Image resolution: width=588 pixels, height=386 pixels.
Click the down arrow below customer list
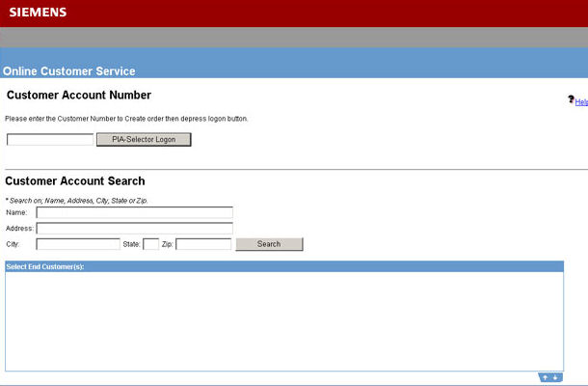[x=555, y=377]
